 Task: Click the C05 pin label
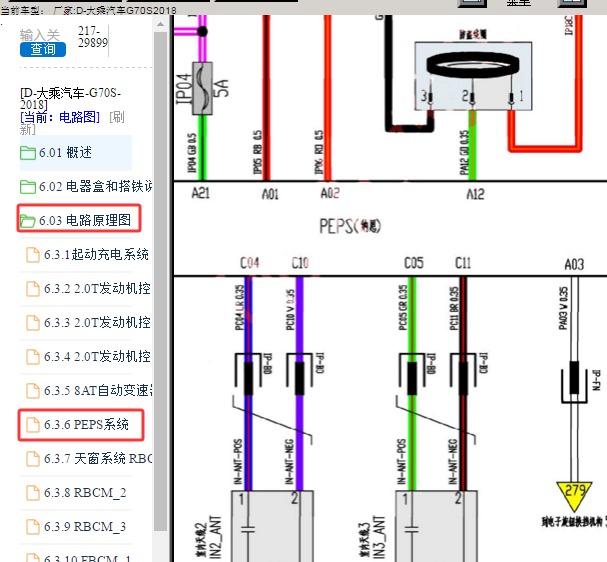point(413,263)
